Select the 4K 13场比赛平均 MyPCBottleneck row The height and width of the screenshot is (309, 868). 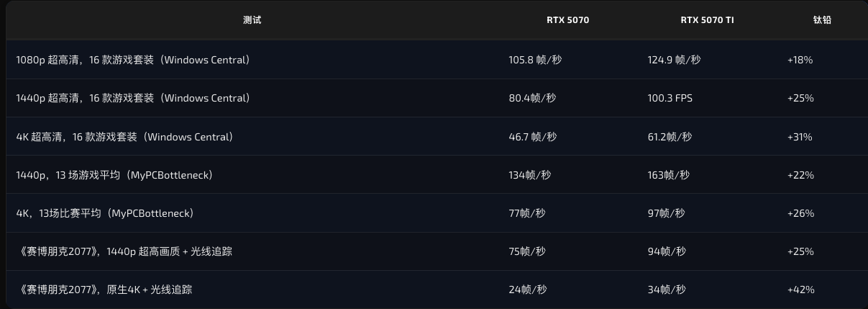pyautogui.click(x=434, y=213)
